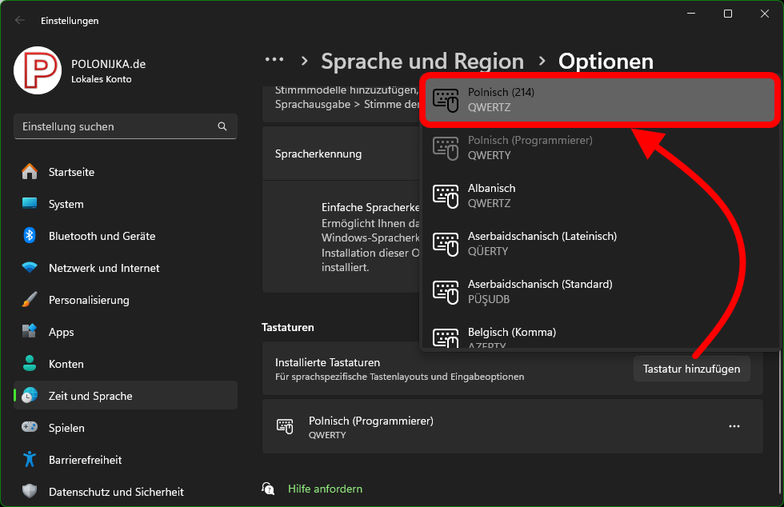Click Tastatur hinzufügen button
Image resolution: width=784 pixels, height=507 pixels.
[x=691, y=369]
